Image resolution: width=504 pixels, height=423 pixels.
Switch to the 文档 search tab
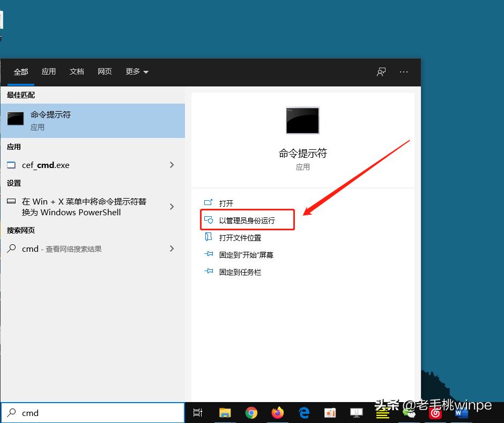click(77, 71)
